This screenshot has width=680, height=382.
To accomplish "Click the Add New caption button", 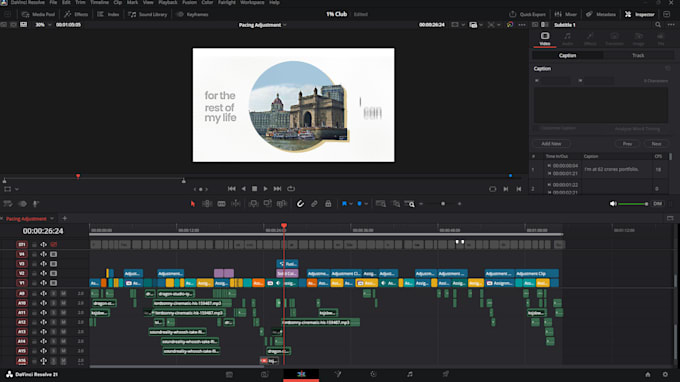I will point(551,144).
